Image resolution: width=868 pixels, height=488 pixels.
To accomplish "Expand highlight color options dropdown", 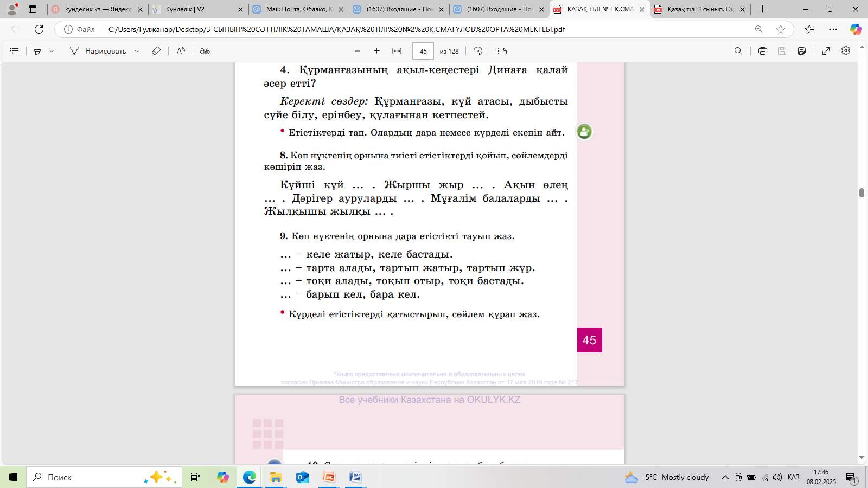I will coord(52,51).
